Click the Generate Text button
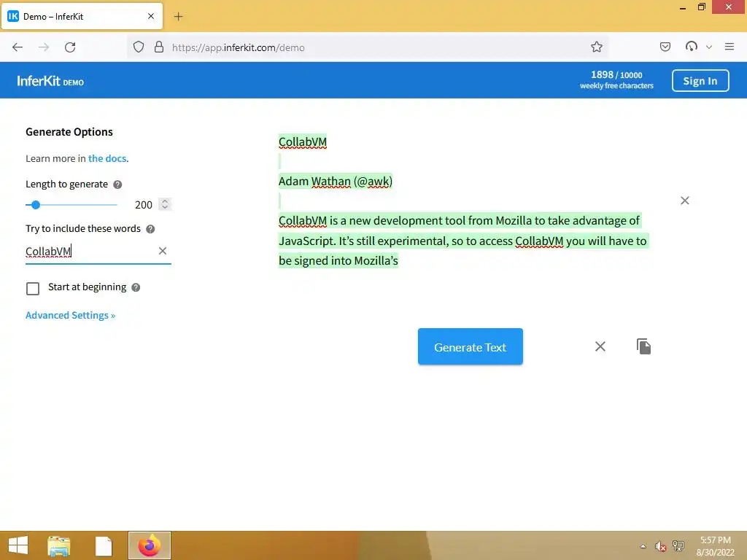 [471, 346]
